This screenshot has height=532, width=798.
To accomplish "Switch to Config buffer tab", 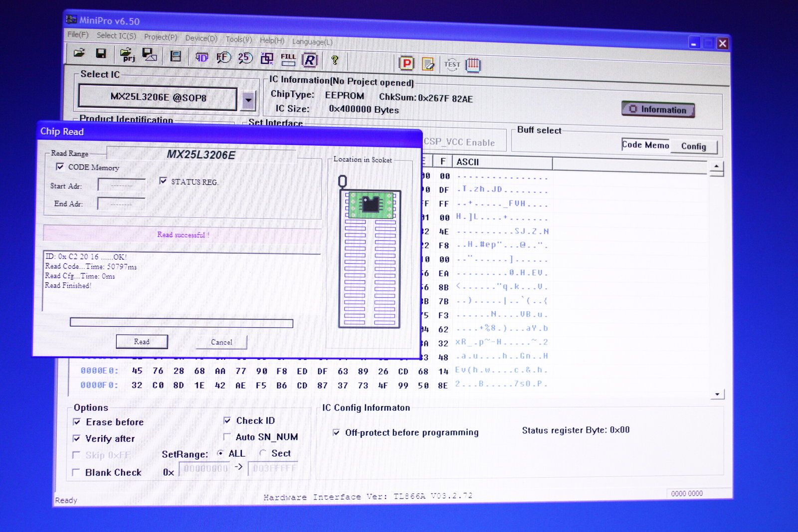I will [x=694, y=146].
